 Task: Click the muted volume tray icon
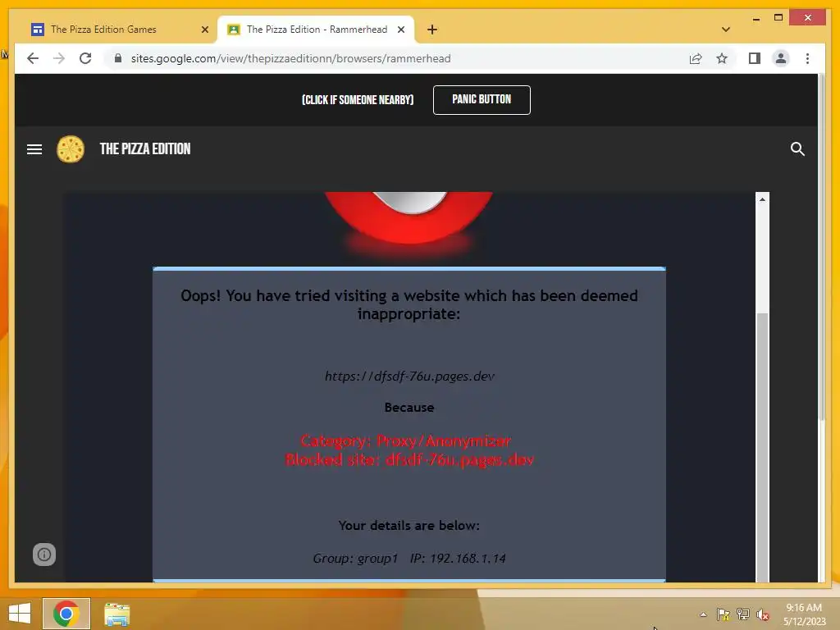763,614
